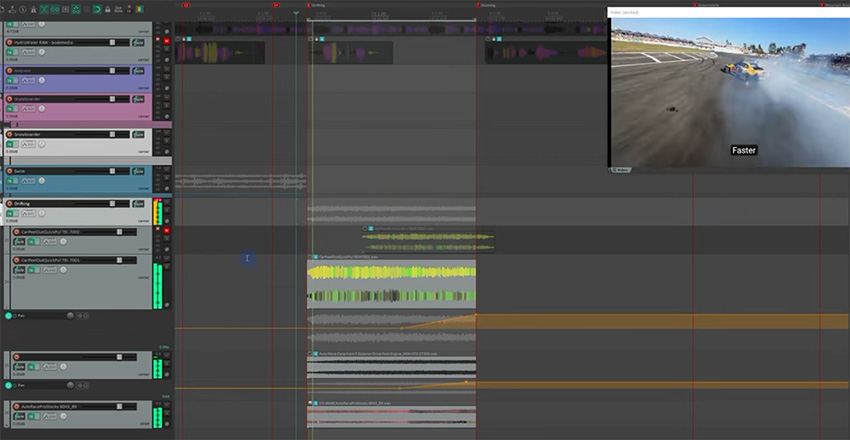This screenshot has height=440, width=850.
Task: Open FX button on Skateboarder track
Action: [x=12, y=109]
